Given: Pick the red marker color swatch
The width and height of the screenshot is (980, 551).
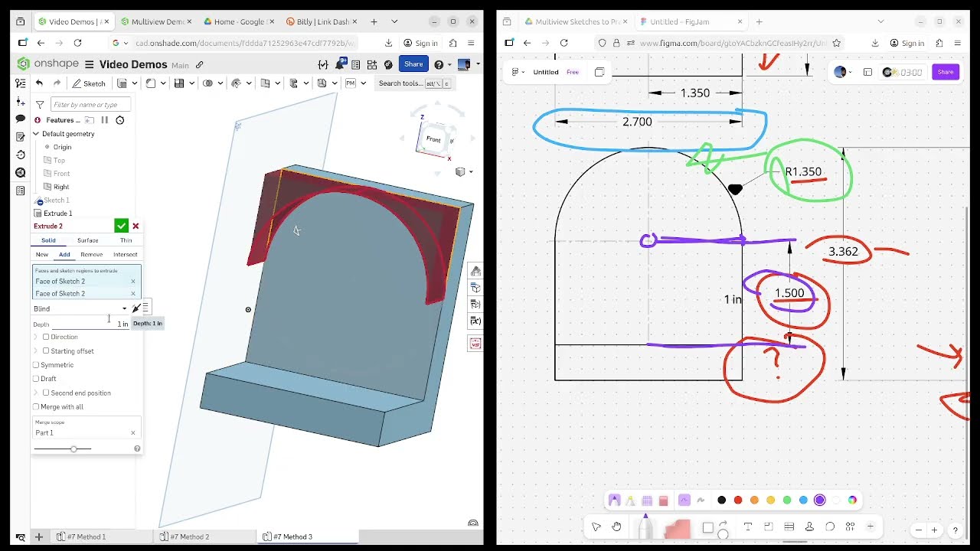Looking at the screenshot, I should (x=738, y=500).
